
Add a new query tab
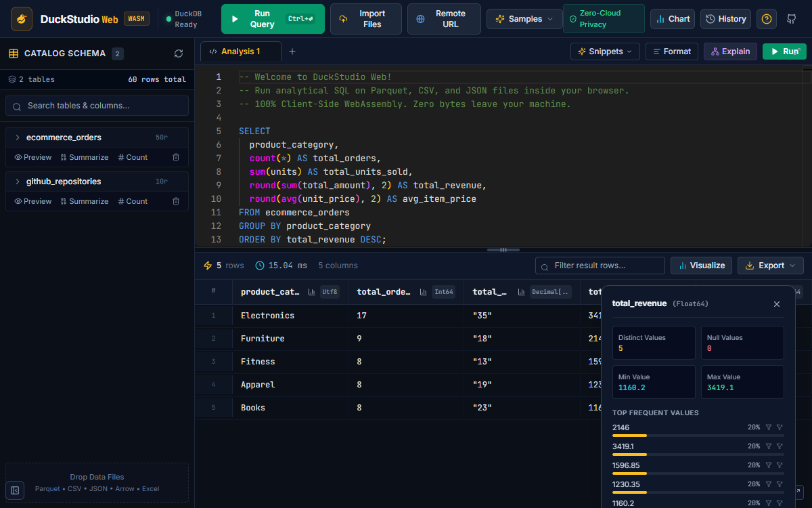(x=292, y=51)
